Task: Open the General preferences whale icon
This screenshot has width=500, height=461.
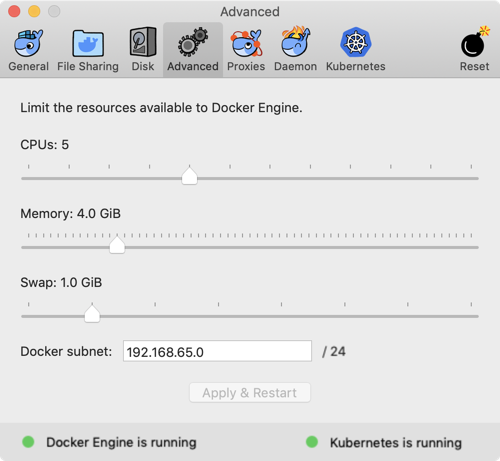Action: pos(29,43)
